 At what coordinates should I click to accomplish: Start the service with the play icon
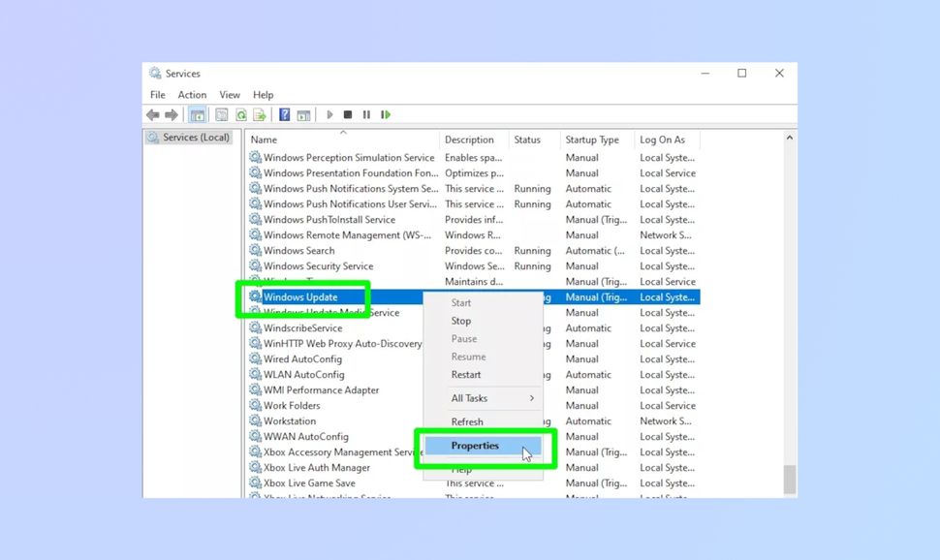point(329,114)
